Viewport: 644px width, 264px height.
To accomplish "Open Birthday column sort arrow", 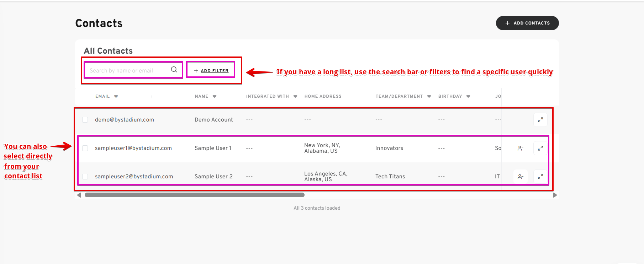I will pyautogui.click(x=468, y=96).
